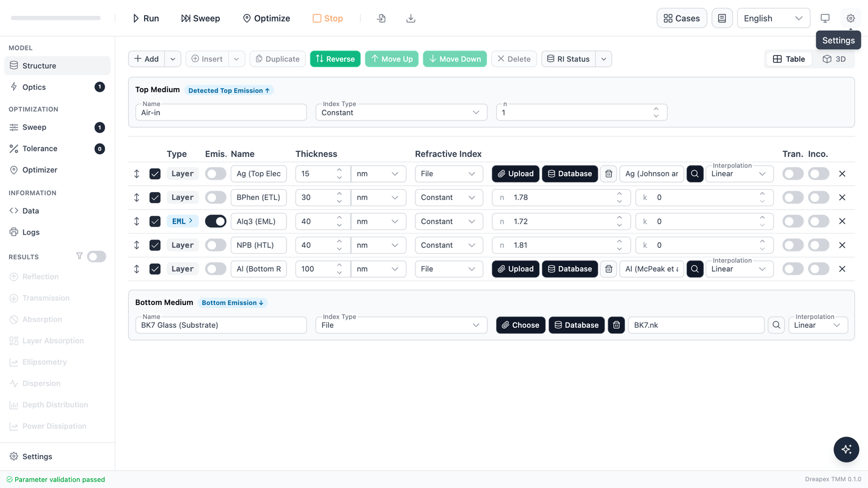This screenshot has height=488, width=868.
Task: Open the Cases button
Action: [682, 18]
